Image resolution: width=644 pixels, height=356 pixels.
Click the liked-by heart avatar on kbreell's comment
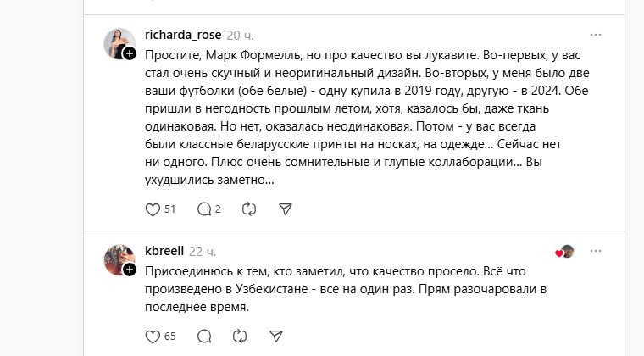coord(565,252)
